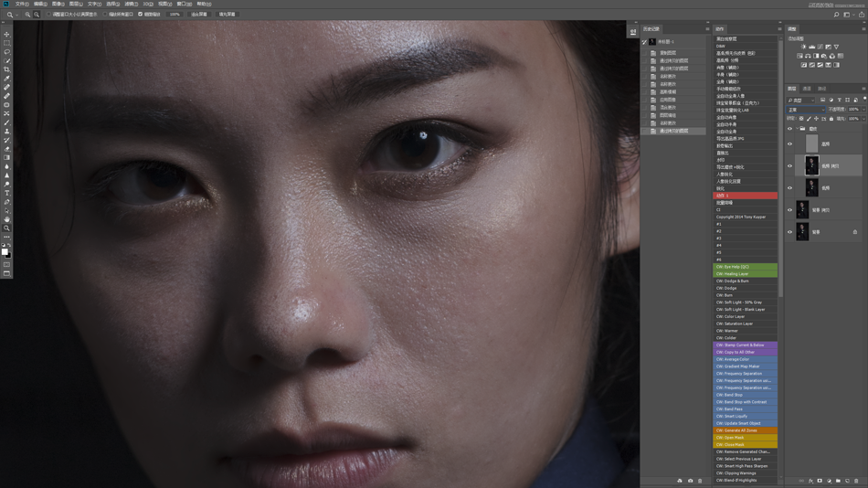The image size is (868, 488).
Task: Select the gray high-frequency layer thumbnail
Action: click(811, 144)
